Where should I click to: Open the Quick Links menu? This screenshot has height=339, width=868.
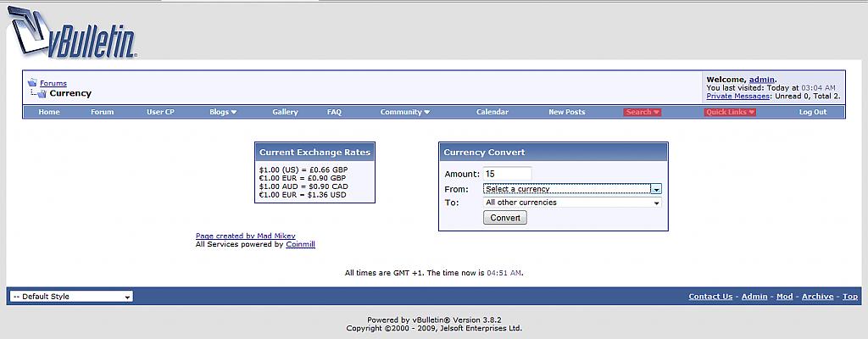coord(729,112)
